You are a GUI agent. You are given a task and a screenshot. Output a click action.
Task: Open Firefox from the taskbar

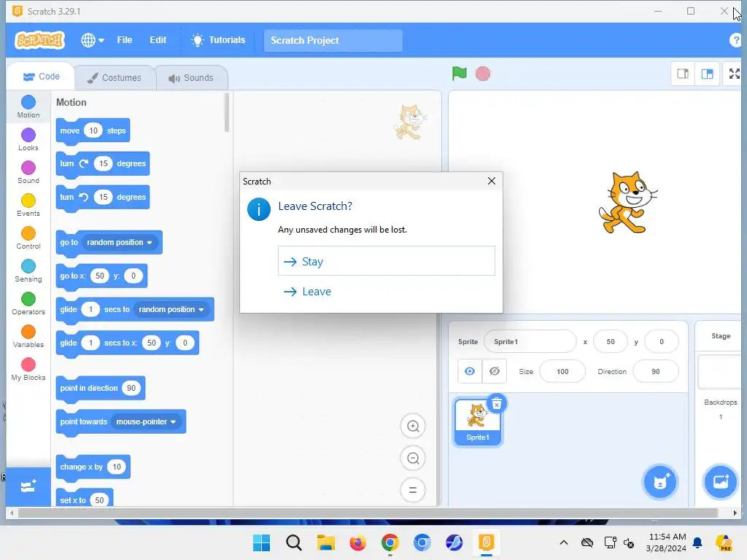(x=357, y=542)
